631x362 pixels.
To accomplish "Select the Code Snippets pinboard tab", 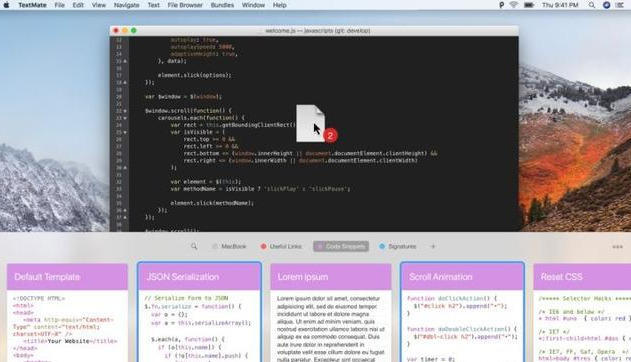I will tap(341, 246).
